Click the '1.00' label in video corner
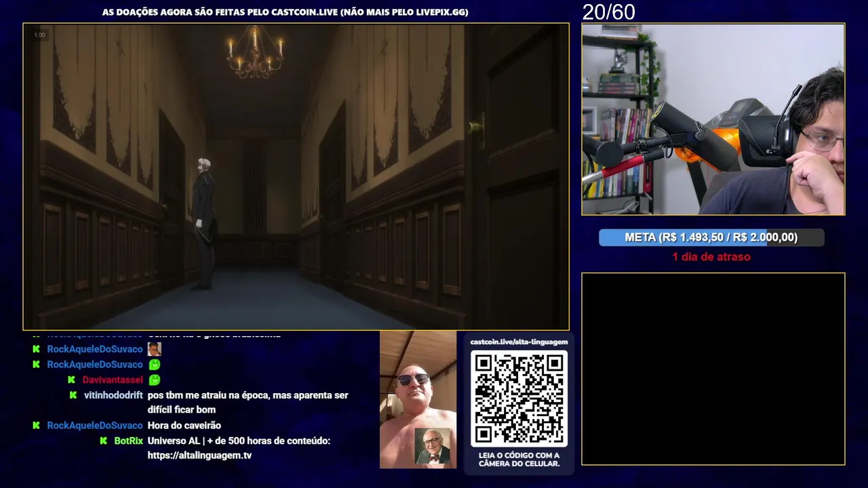This screenshot has height=488, width=868. 39,35
